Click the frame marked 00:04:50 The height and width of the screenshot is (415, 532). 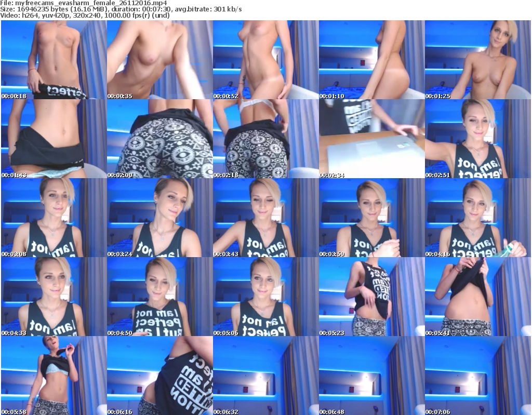click(159, 297)
